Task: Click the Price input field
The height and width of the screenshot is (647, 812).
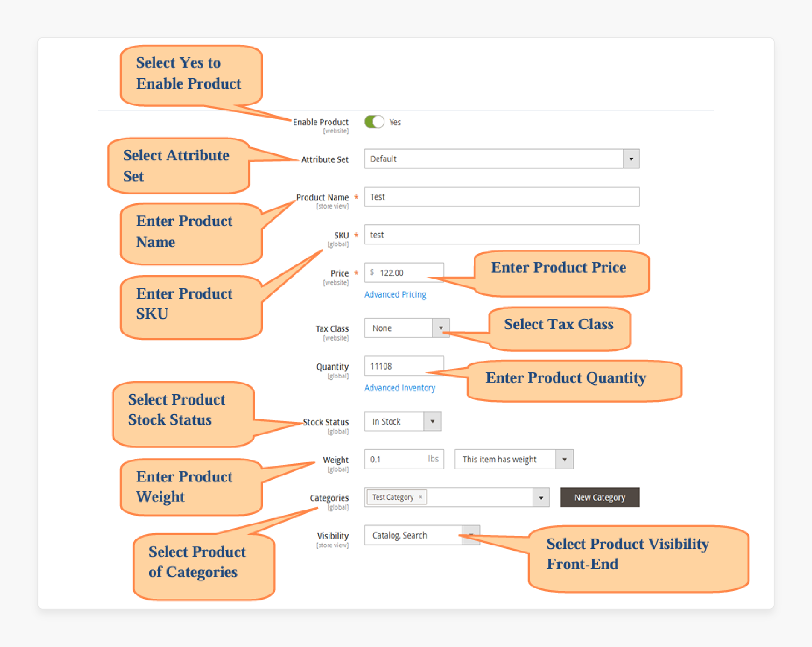Action: pyautogui.click(x=404, y=272)
